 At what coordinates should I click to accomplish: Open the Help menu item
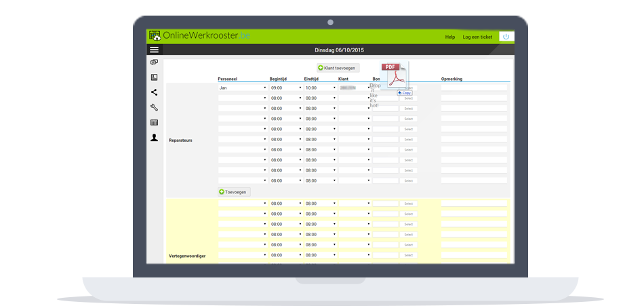450,37
